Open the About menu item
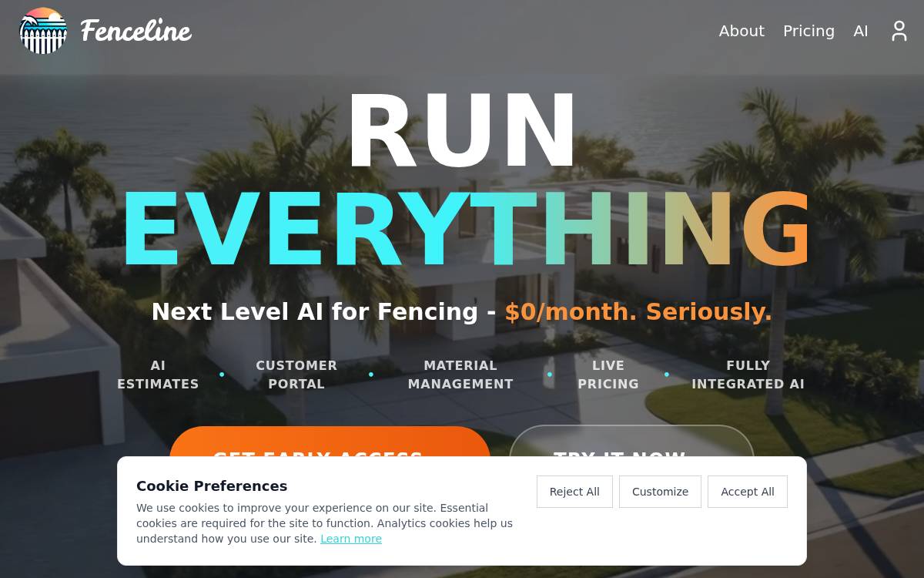Screen dimensions: 924x578 [742, 31]
